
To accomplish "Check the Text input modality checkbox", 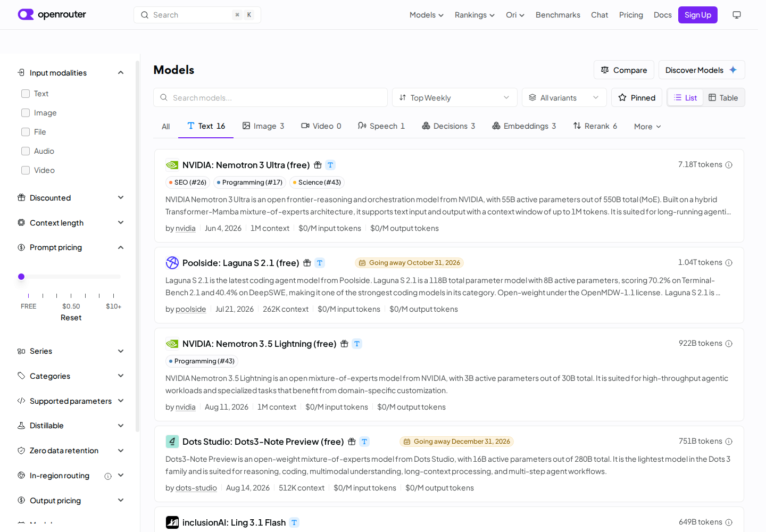I will (26, 94).
